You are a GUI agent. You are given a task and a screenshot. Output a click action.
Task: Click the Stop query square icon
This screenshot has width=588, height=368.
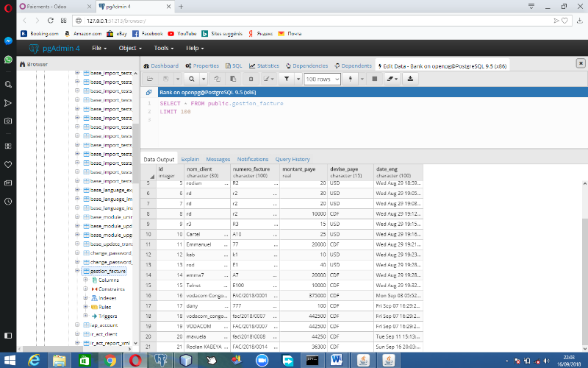pyautogui.click(x=374, y=79)
